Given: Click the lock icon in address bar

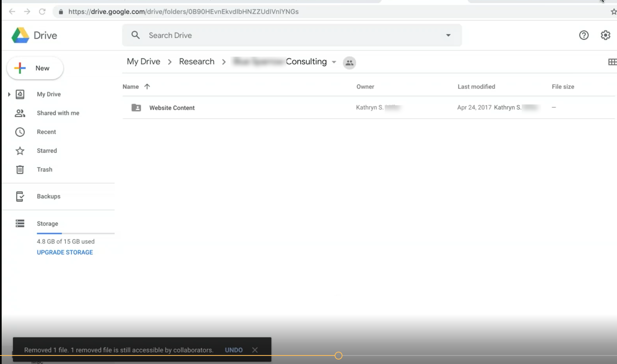Looking at the screenshot, I should point(61,12).
